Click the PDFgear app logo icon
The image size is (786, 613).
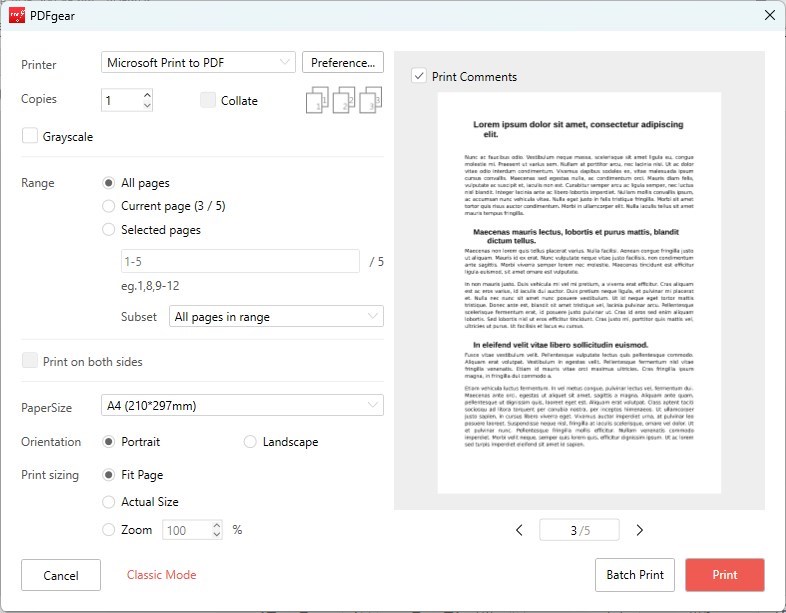pyautogui.click(x=17, y=16)
